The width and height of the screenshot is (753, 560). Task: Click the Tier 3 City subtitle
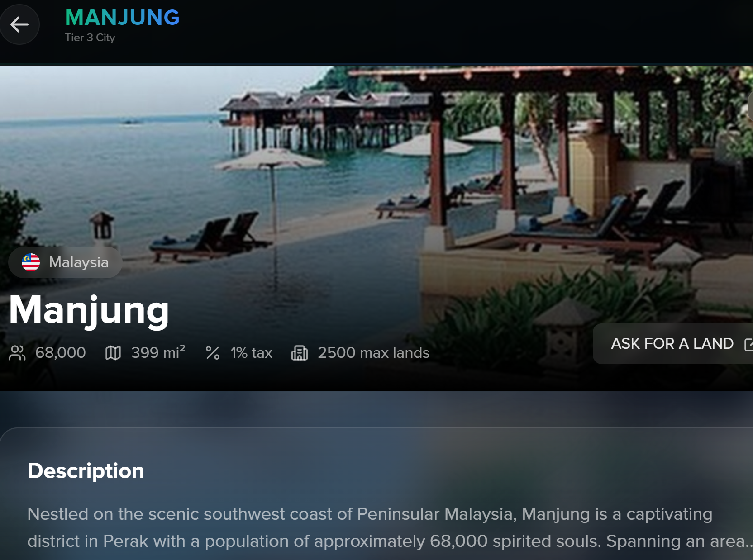pos(90,38)
